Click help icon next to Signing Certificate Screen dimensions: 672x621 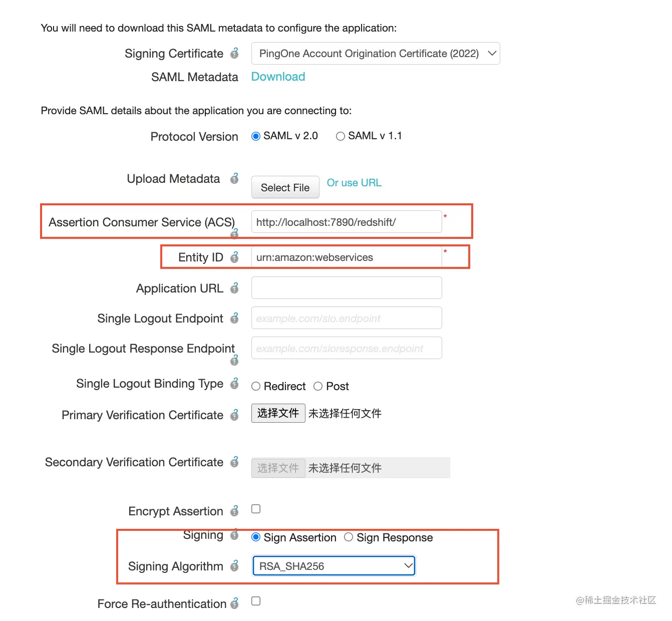[234, 53]
